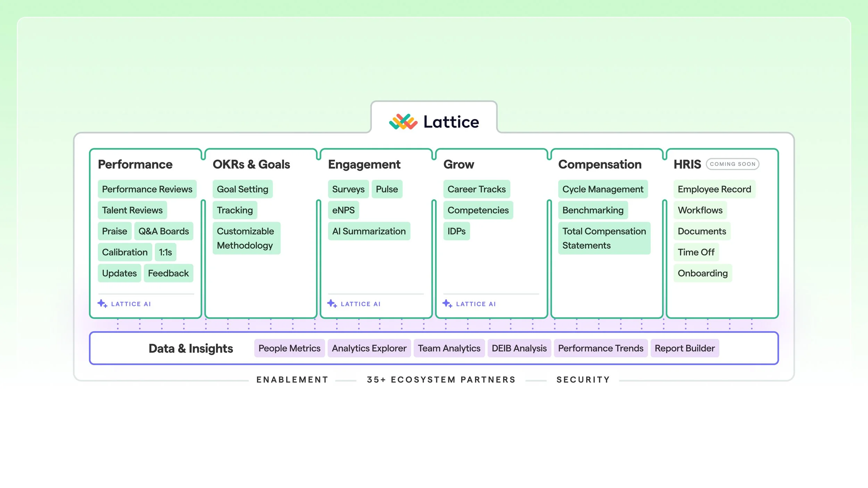Open the Analytics Explorer tag
868x488 pixels.
click(x=369, y=348)
